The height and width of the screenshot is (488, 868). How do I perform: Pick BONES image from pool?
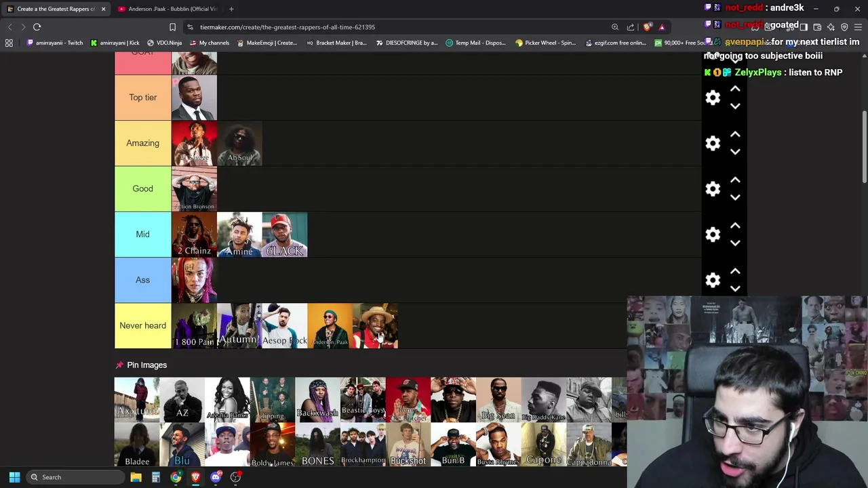(x=317, y=445)
